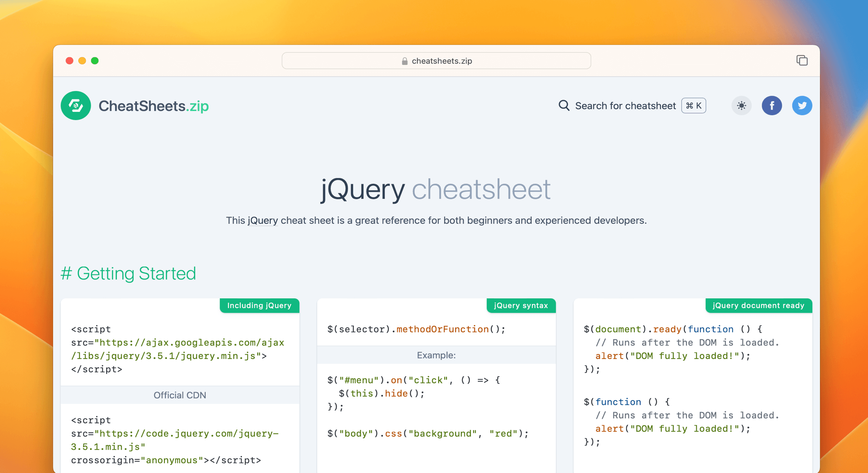
Task: Click the jQuery document ready badge
Action: click(x=758, y=306)
